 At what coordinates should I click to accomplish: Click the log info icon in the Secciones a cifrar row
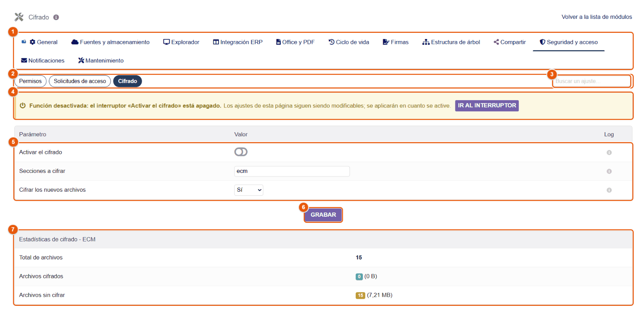(x=609, y=171)
